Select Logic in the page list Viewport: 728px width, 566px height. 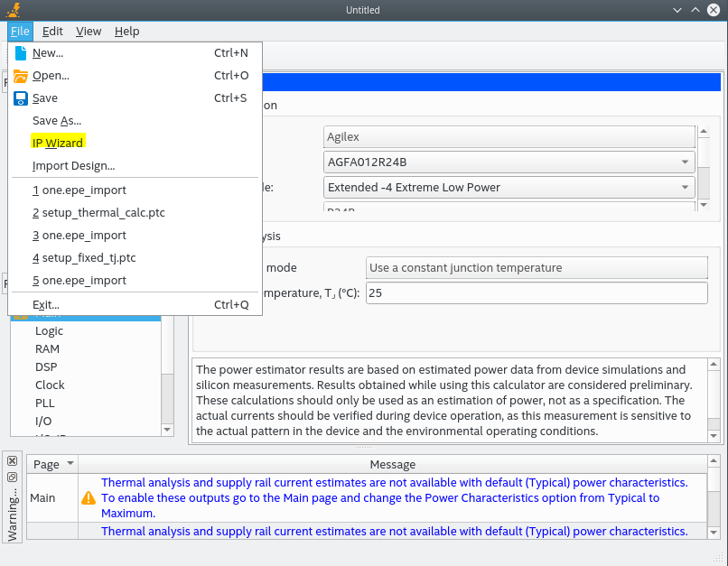(49, 331)
